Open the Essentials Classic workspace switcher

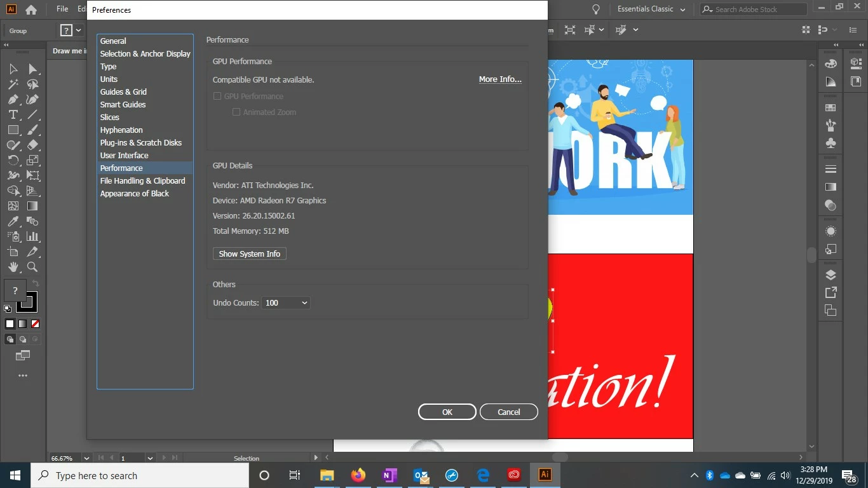(x=651, y=10)
